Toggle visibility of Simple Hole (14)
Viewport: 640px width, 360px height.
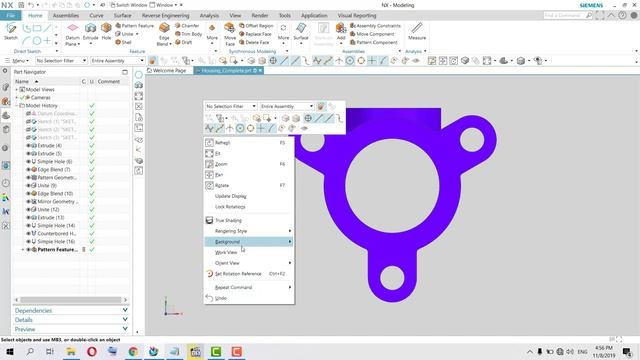tap(29, 225)
